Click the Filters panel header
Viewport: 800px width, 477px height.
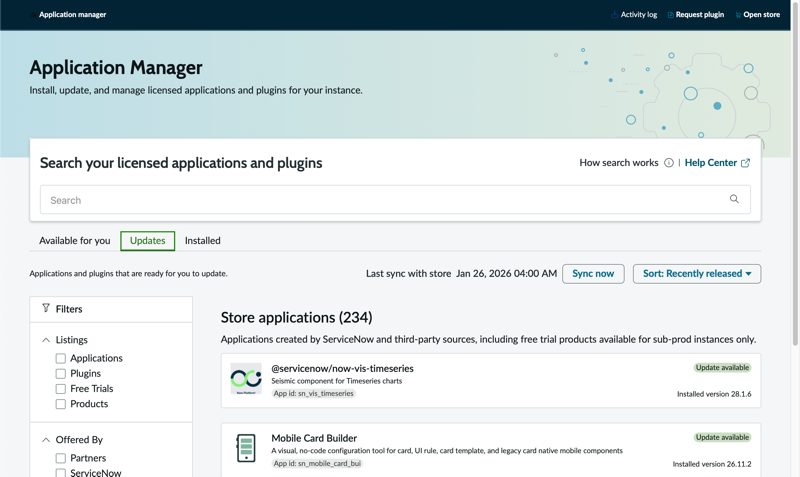click(111, 309)
